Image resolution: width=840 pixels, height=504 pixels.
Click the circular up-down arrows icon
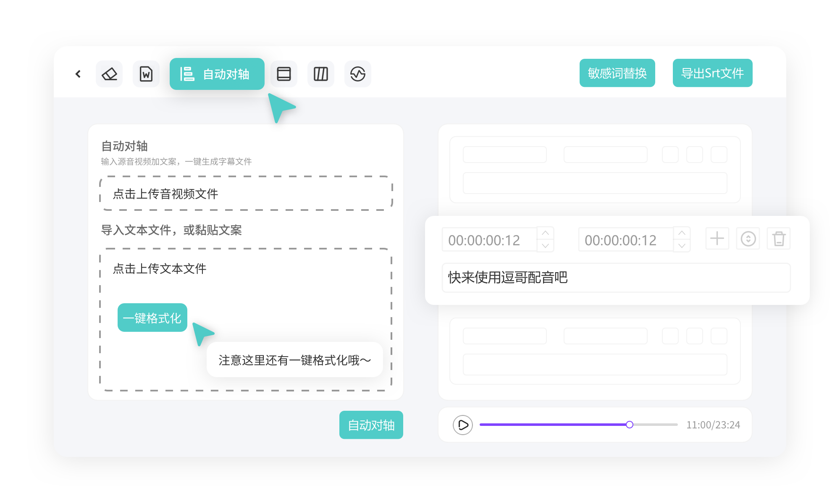coord(748,239)
